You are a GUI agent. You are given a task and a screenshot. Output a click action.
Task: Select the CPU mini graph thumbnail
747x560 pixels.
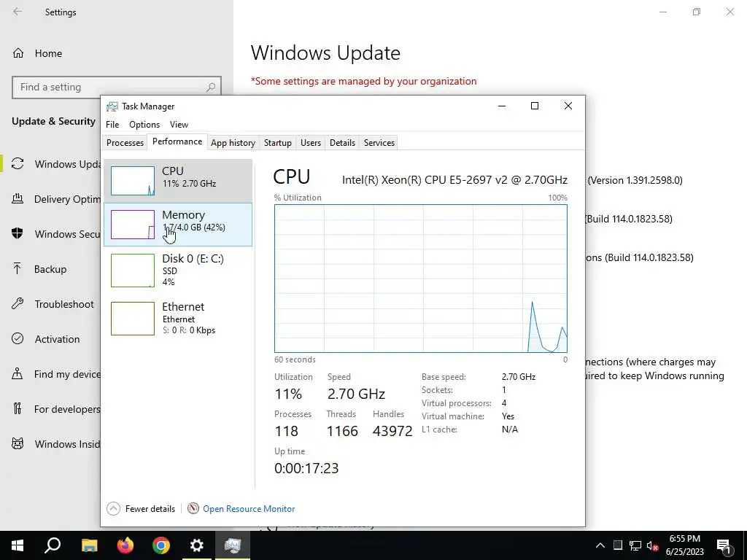pos(133,181)
